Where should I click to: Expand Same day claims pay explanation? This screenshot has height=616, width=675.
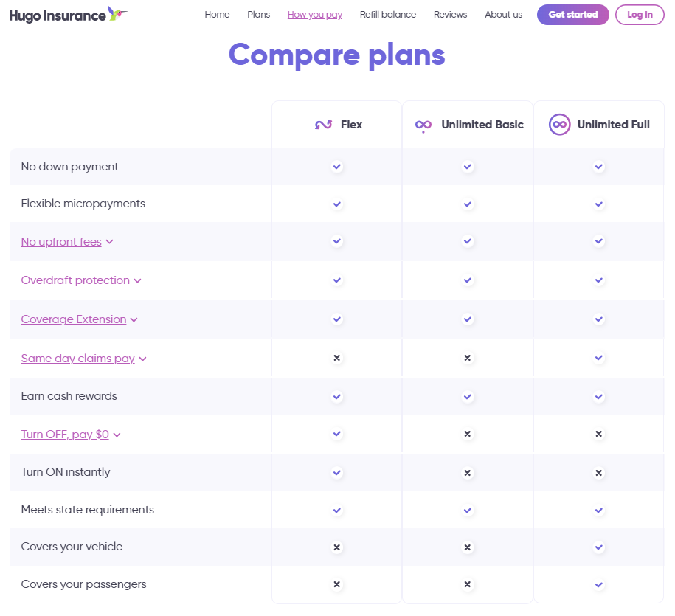[83, 359]
